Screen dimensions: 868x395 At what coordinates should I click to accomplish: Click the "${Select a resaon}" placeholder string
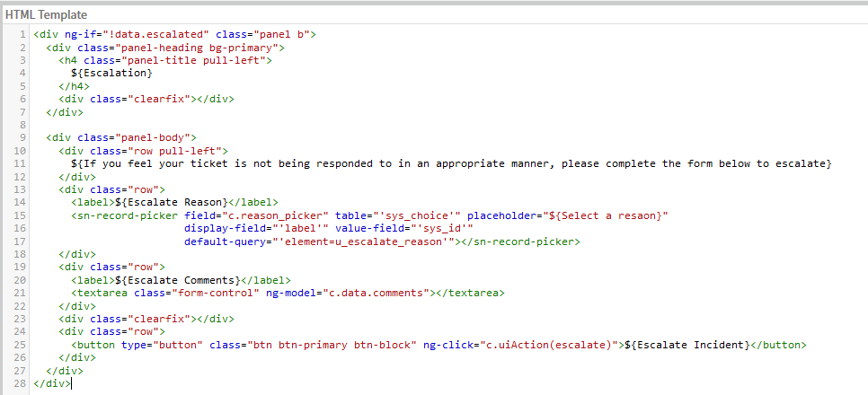tap(604, 215)
